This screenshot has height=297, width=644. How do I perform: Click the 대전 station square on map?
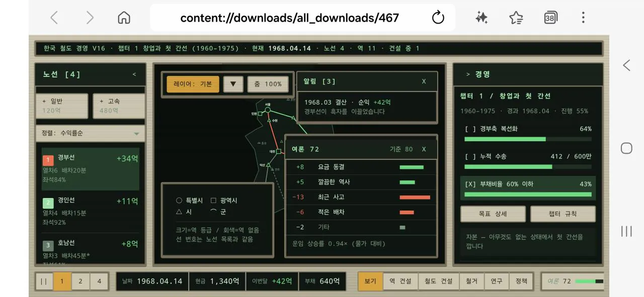tap(278, 151)
